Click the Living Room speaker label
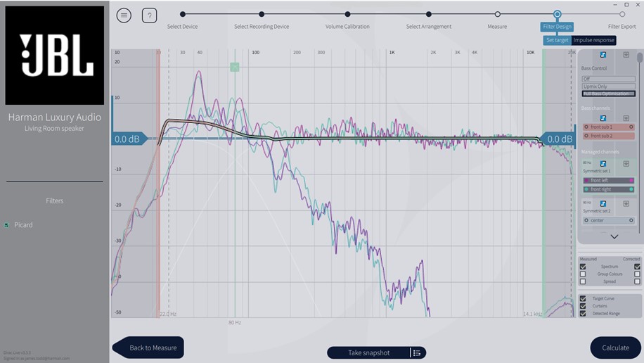The image size is (644, 363). [x=54, y=128]
